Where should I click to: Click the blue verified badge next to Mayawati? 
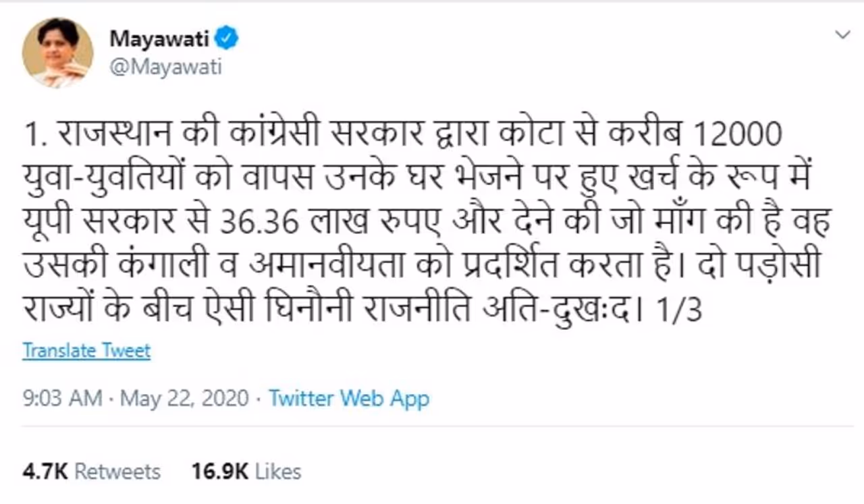coord(227,40)
